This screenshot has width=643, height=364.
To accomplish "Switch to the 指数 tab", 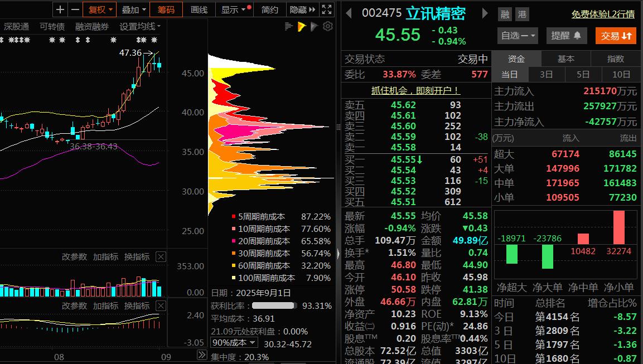I will (616, 59).
